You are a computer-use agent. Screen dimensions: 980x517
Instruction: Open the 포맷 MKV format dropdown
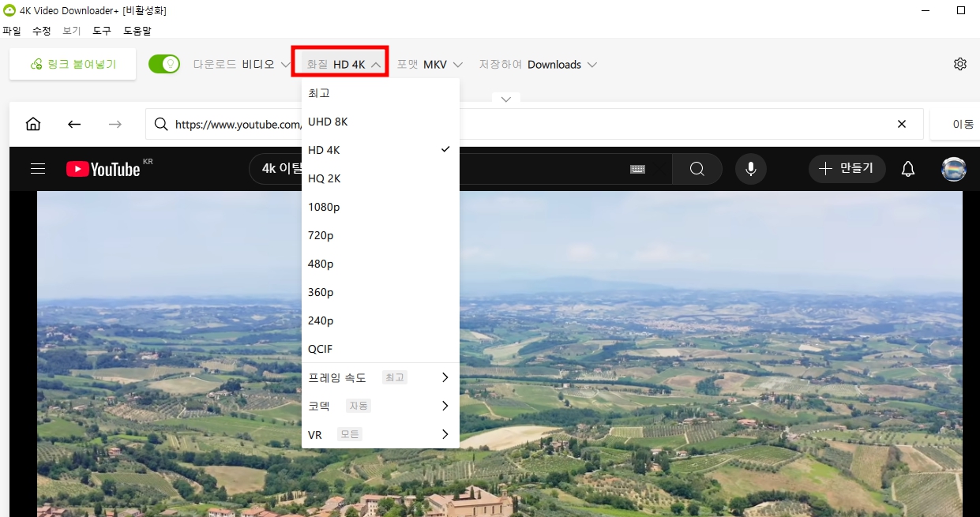pos(430,64)
